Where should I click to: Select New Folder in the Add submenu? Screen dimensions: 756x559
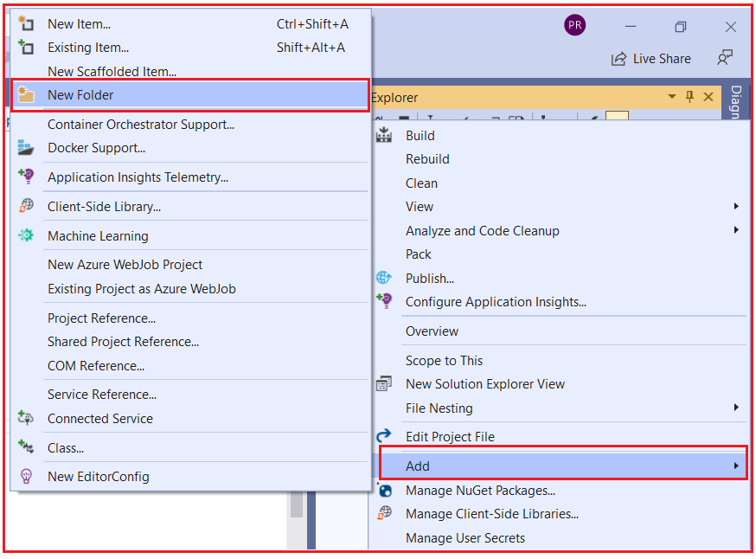(x=191, y=95)
